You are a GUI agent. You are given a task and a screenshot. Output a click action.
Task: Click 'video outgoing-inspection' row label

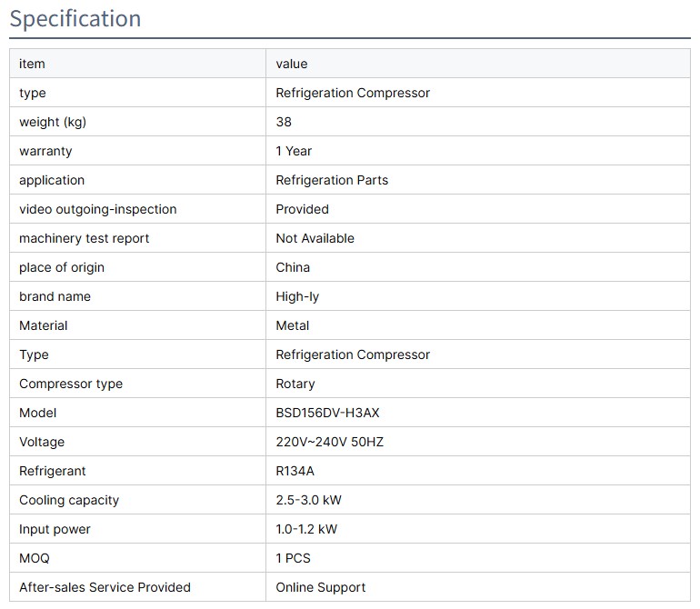point(97,209)
